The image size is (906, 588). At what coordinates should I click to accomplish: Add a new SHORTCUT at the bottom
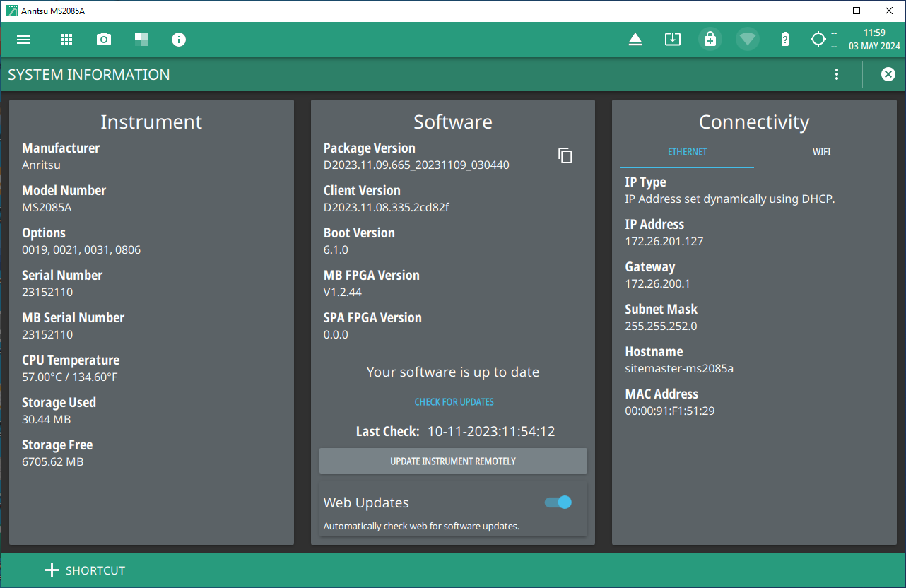tap(85, 570)
